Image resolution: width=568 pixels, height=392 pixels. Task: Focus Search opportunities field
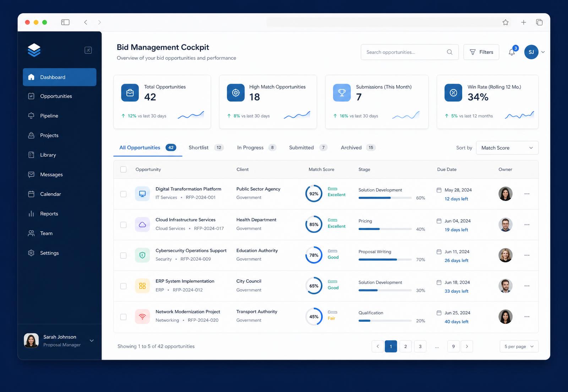410,52
